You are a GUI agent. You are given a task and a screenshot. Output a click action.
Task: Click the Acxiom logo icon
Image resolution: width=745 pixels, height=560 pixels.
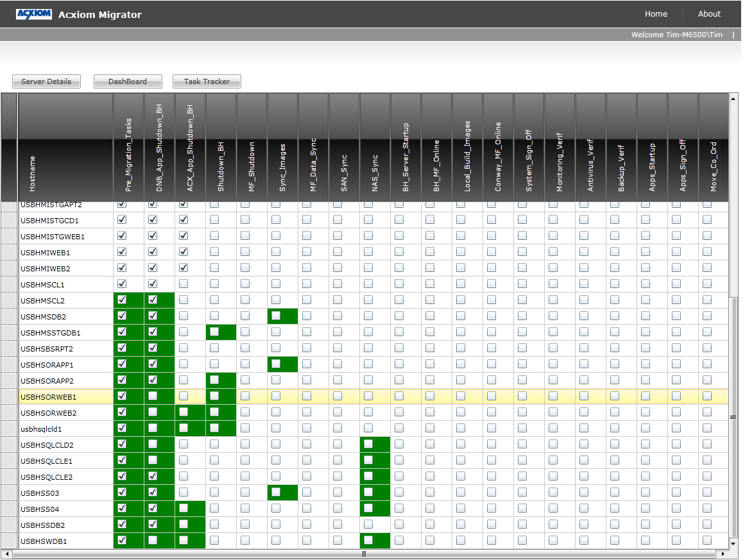(x=34, y=14)
